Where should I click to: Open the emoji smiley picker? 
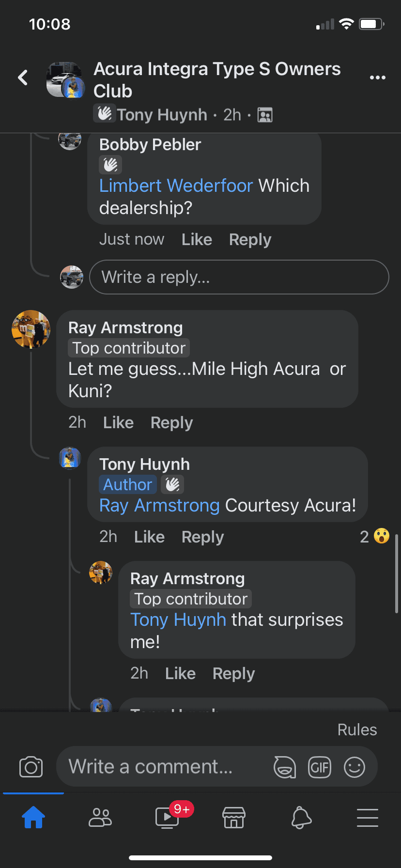coord(354,767)
